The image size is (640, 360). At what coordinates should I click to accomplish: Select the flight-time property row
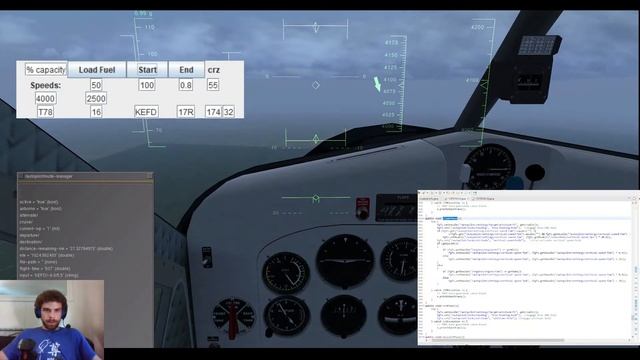(44, 268)
